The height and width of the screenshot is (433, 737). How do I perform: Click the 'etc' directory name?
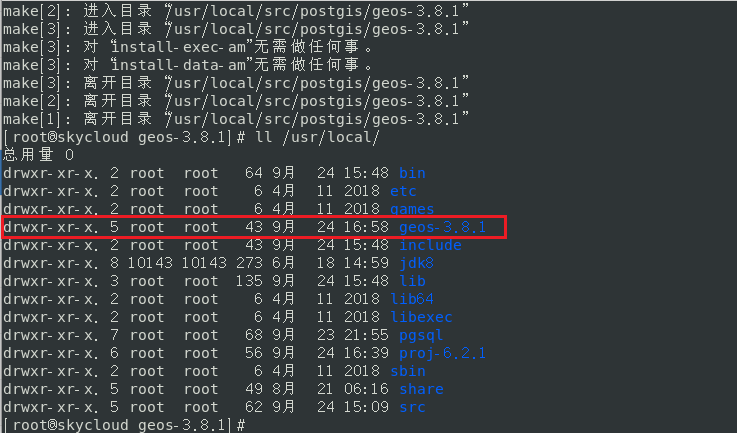(403, 191)
